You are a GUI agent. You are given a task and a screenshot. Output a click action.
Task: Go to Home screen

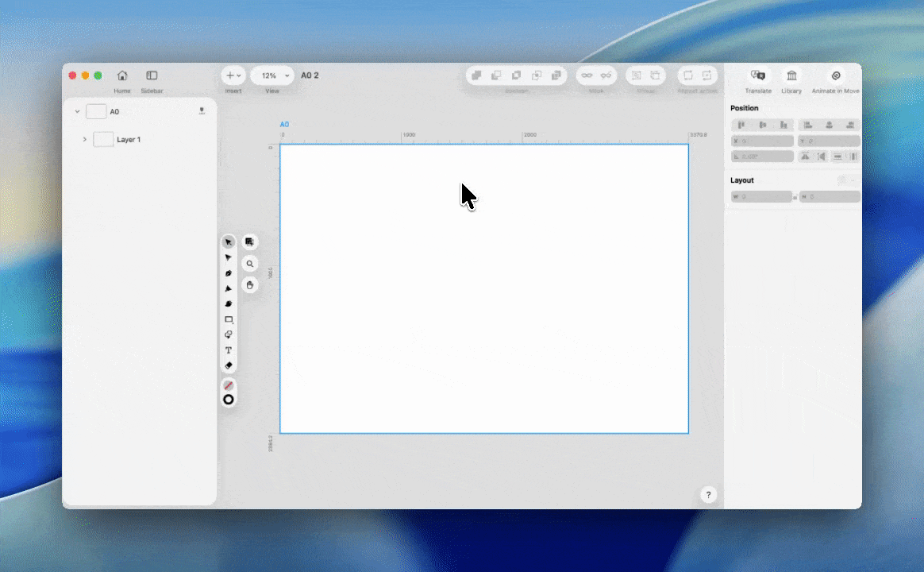coord(122,75)
